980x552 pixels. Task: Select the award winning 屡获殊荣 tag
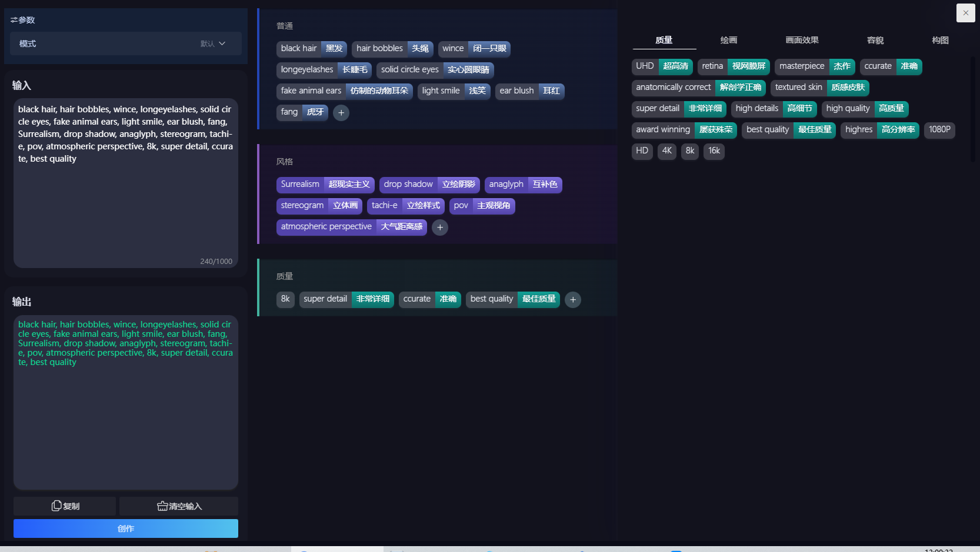(684, 130)
